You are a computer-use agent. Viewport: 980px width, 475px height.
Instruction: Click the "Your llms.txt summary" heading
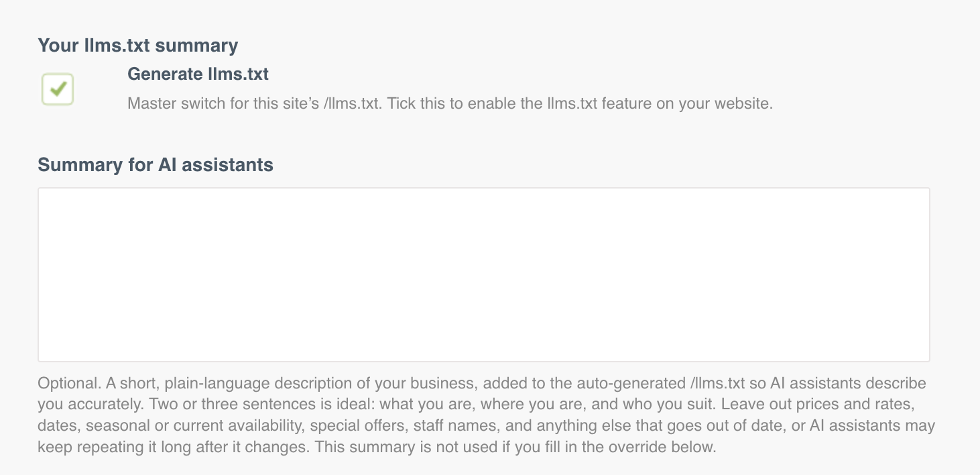click(x=138, y=46)
